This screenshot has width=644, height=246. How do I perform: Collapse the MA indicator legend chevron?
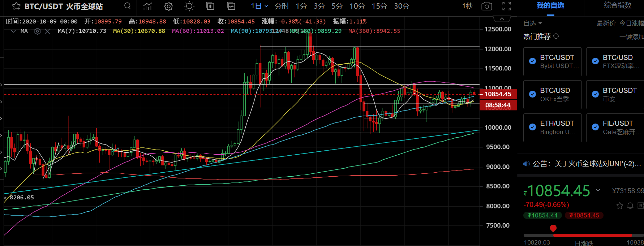tap(13, 31)
